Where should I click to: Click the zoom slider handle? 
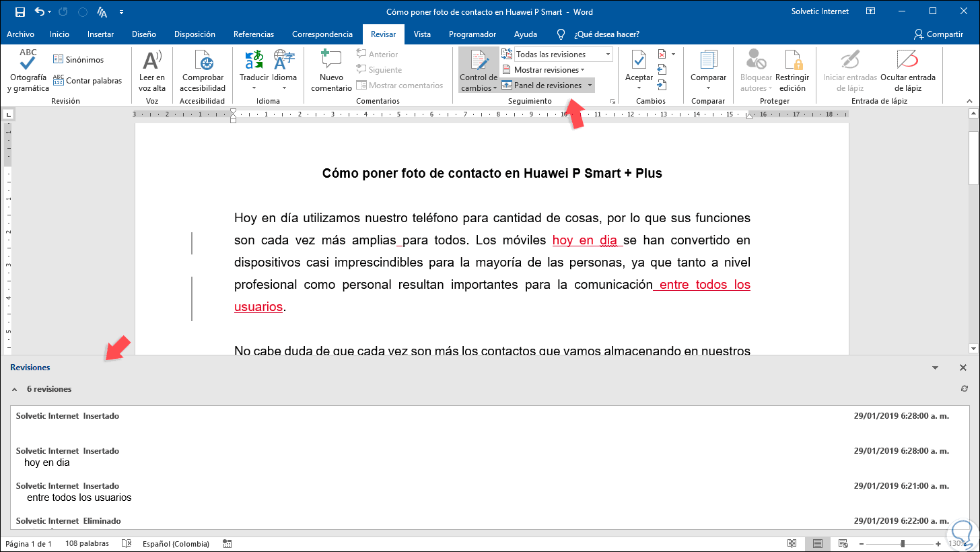tap(903, 544)
